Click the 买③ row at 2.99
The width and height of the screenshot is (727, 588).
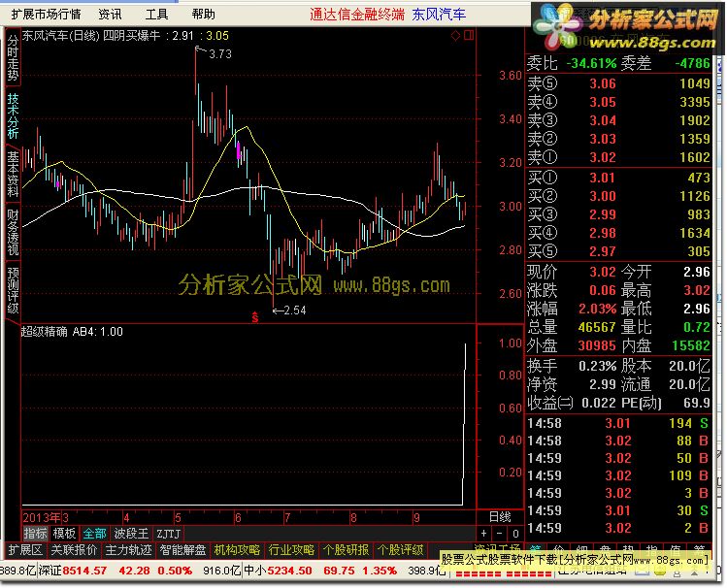click(x=618, y=214)
